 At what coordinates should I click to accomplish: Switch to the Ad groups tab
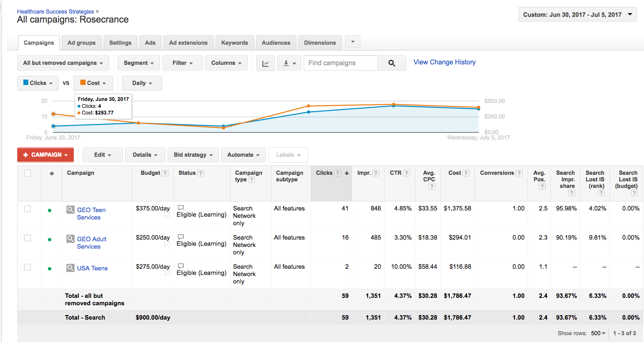tap(82, 43)
